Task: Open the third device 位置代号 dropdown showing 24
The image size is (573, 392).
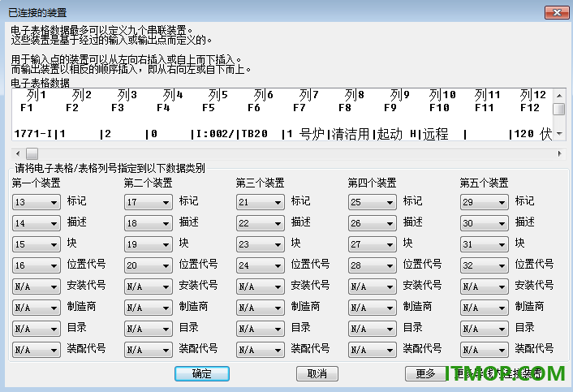Action: (261, 265)
